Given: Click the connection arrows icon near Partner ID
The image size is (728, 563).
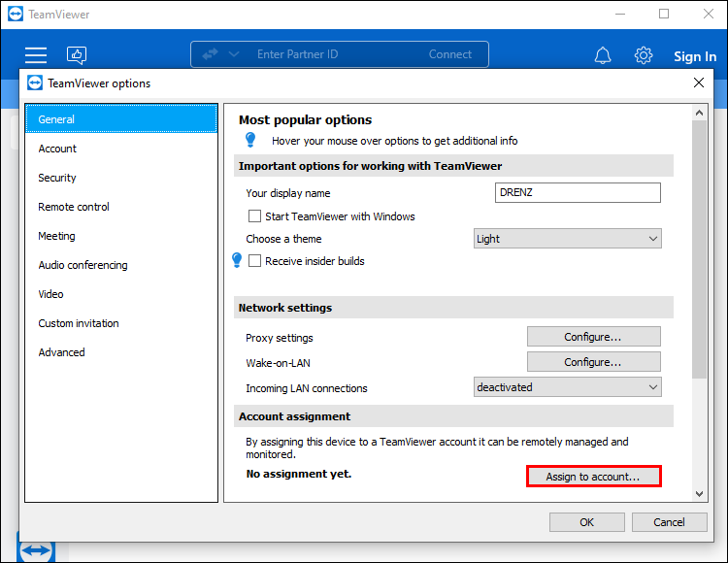Looking at the screenshot, I should [x=211, y=54].
